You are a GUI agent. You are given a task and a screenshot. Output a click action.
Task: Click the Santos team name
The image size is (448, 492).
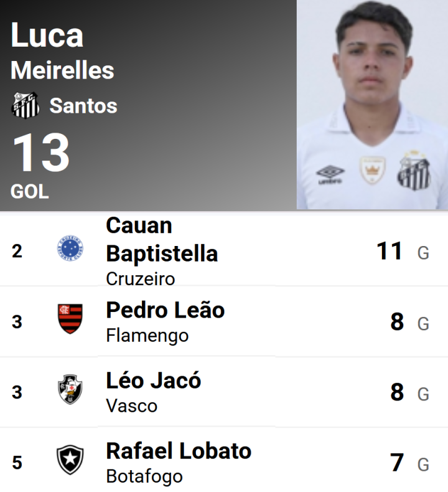pos(83,106)
